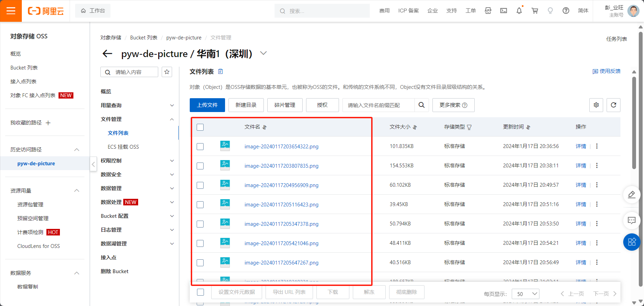The image size is (644, 306).
Task: Expand the 数据管理 menu section
Action: point(172,188)
